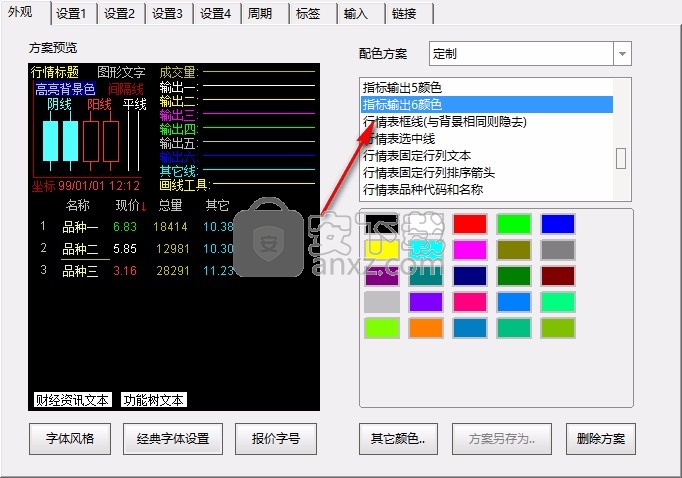Click 高亮背景色 label in preview

point(65,89)
